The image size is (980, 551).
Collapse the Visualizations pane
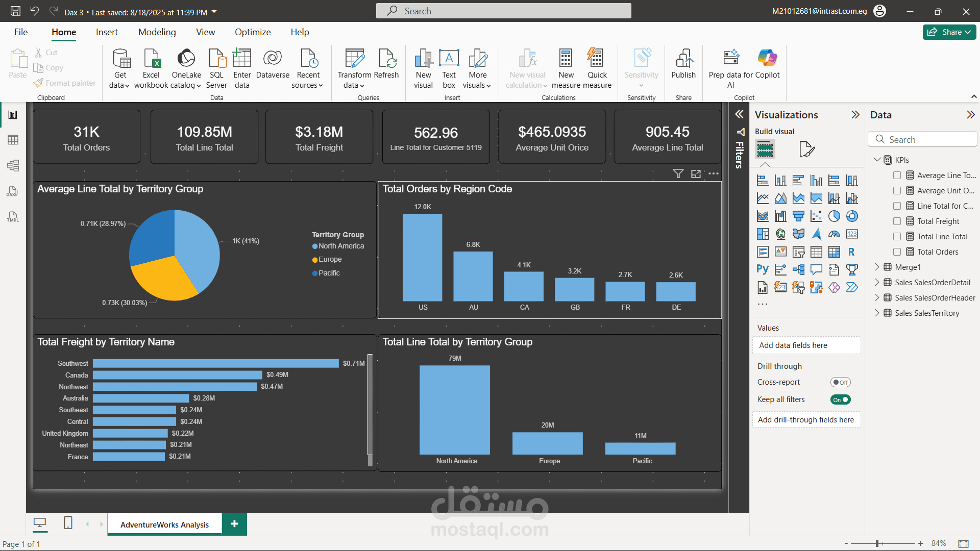(855, 115)
